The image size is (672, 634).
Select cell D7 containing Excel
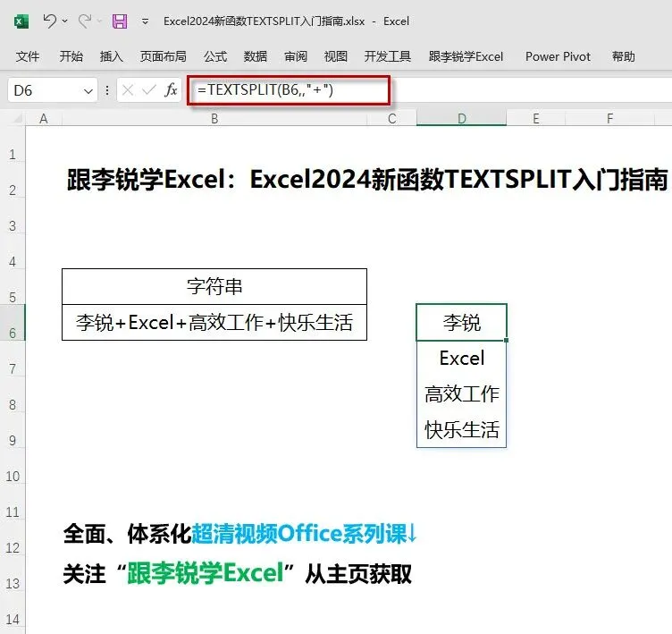click(462, 359)
